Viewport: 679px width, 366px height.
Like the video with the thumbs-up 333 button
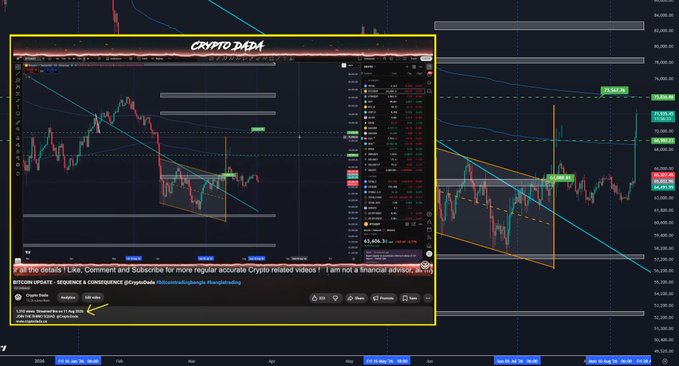(x=318, y=298)
